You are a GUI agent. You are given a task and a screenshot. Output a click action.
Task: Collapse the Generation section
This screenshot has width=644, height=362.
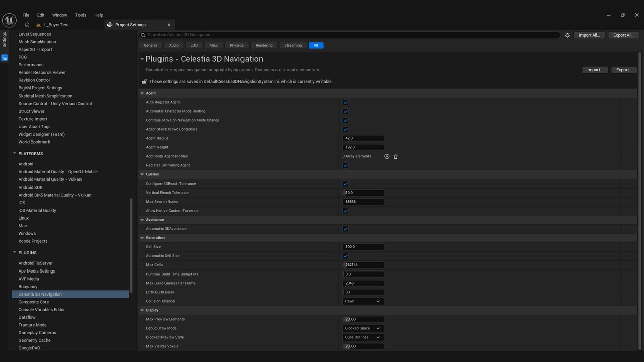(142, 238)
